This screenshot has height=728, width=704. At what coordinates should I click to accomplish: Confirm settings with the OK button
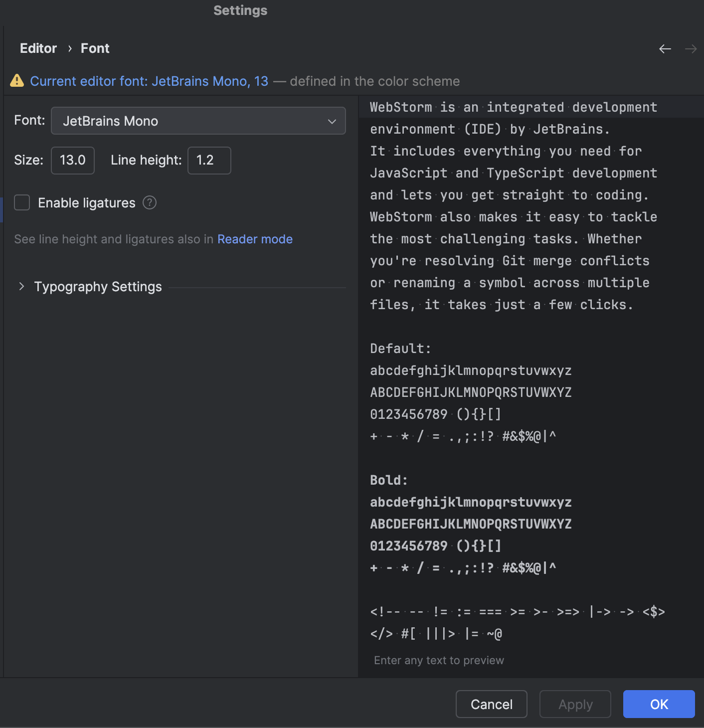click(x=659, y=704)
